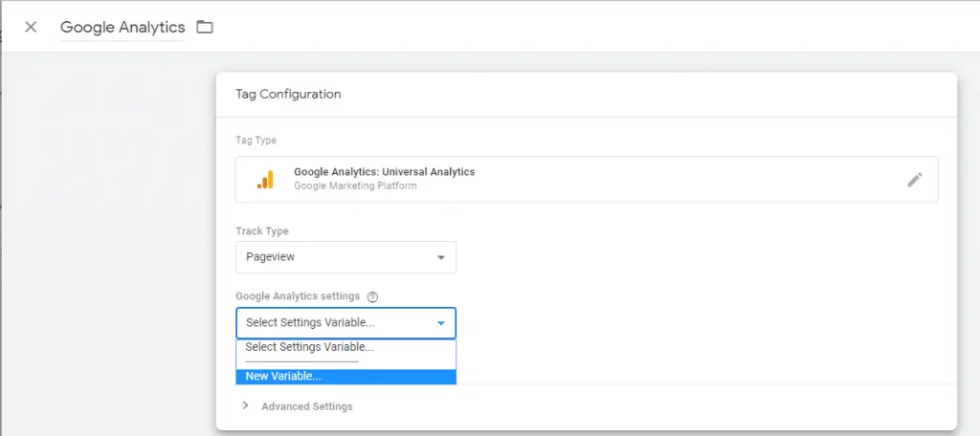Click the Google Marketing Platform text
This screenshot has width=980, height=436.
click(355, 185)
